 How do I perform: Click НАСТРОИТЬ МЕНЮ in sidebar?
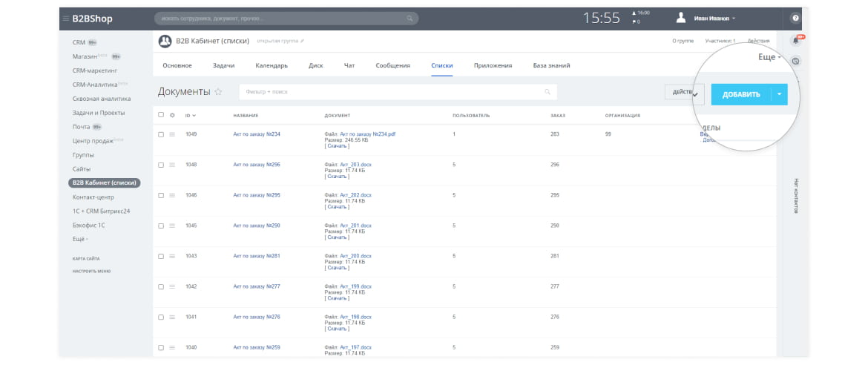pyautogui.click(x=91, y=272)
